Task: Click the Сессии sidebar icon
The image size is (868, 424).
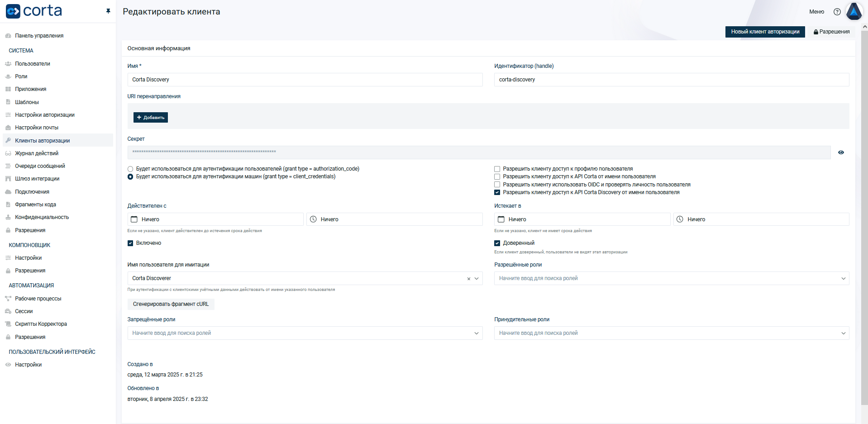Action: point(8,311)
